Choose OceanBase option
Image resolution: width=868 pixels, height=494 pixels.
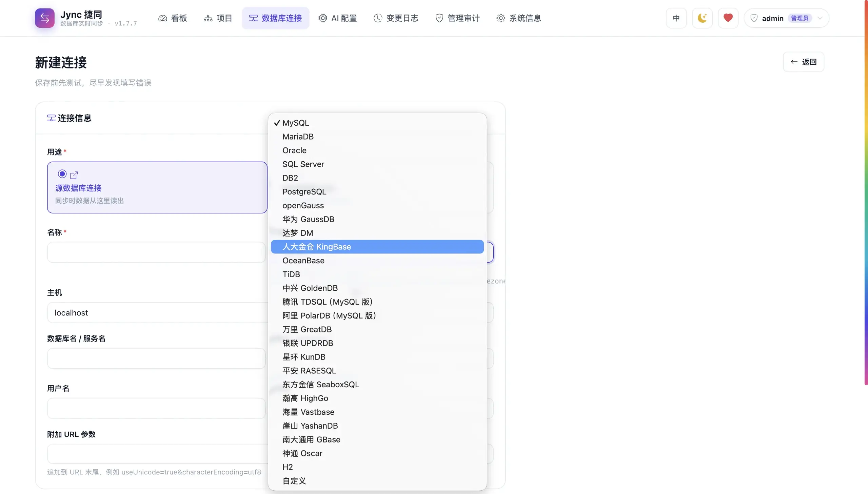coord(377,261)
